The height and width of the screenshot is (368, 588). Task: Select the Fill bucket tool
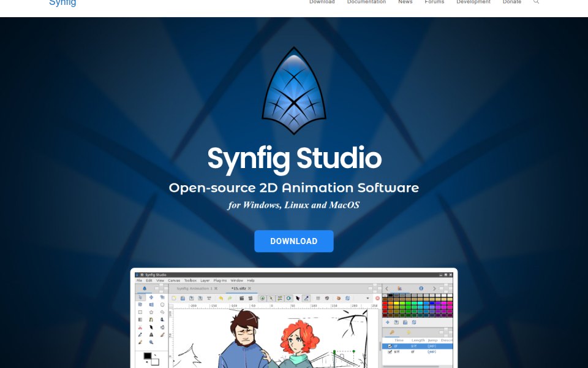coord(162,327)
